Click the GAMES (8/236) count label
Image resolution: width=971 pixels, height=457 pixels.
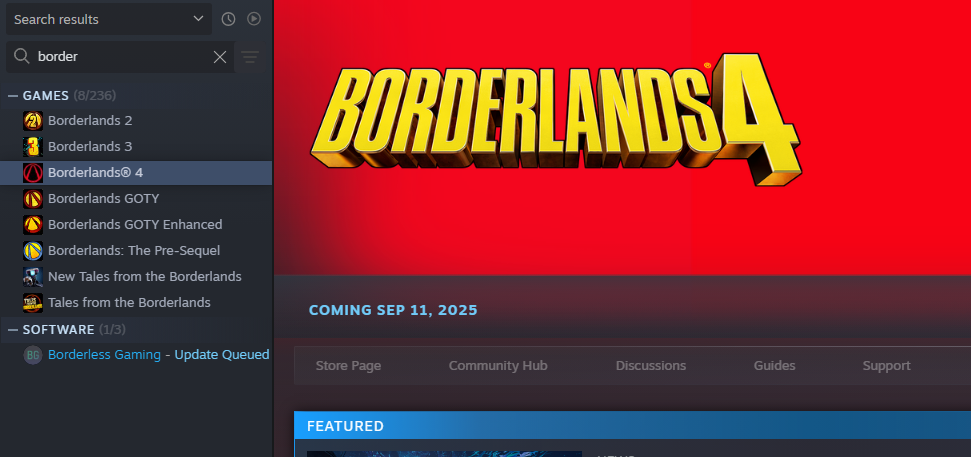coord(95,96)
